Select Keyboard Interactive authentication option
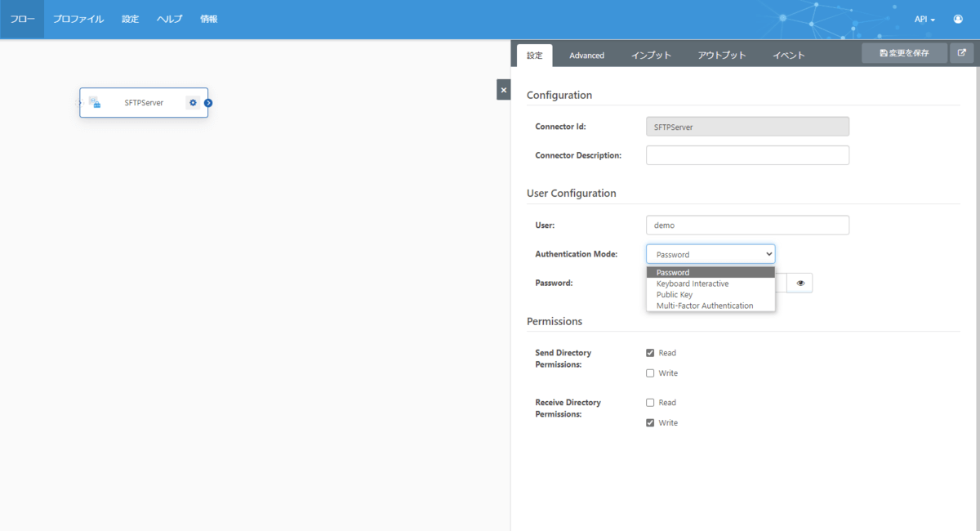This screenshot has width=980, height=531. coord(693,283)
